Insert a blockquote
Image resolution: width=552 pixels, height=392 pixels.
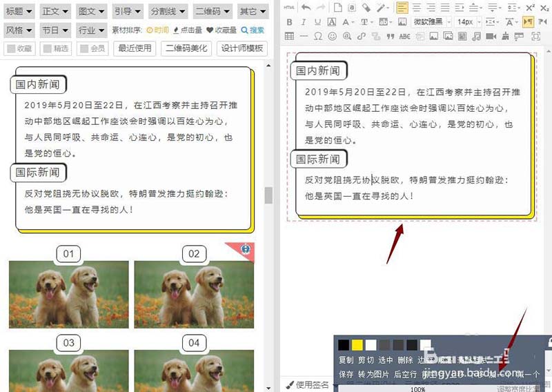[390, 36]
